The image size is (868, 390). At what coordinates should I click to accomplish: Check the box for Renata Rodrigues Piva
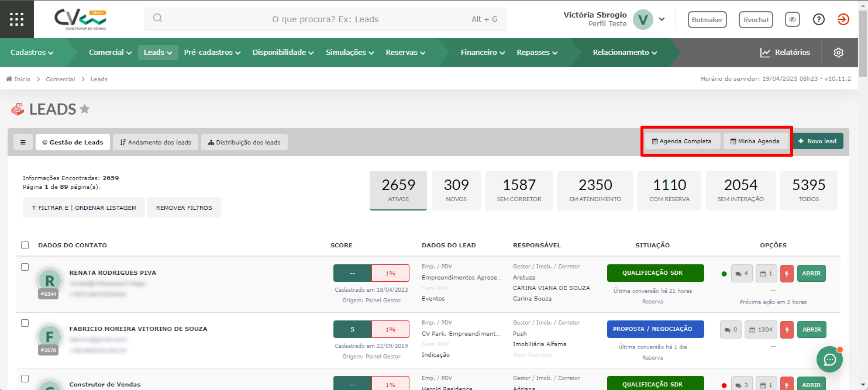tap(25, 267)
